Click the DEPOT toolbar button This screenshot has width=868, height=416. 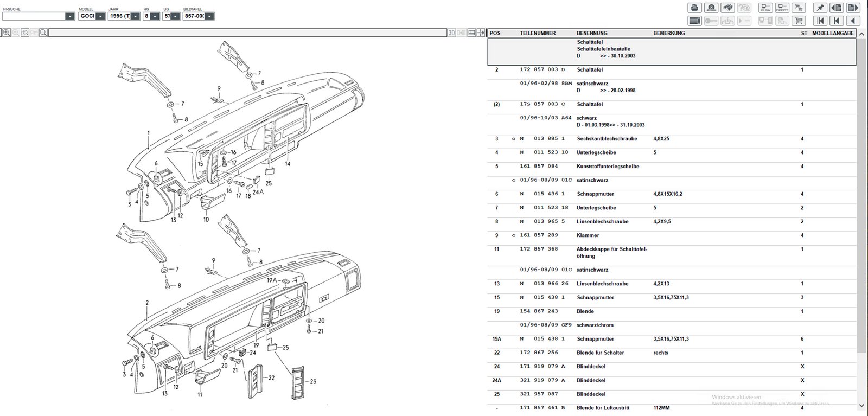tap(782, 8)
